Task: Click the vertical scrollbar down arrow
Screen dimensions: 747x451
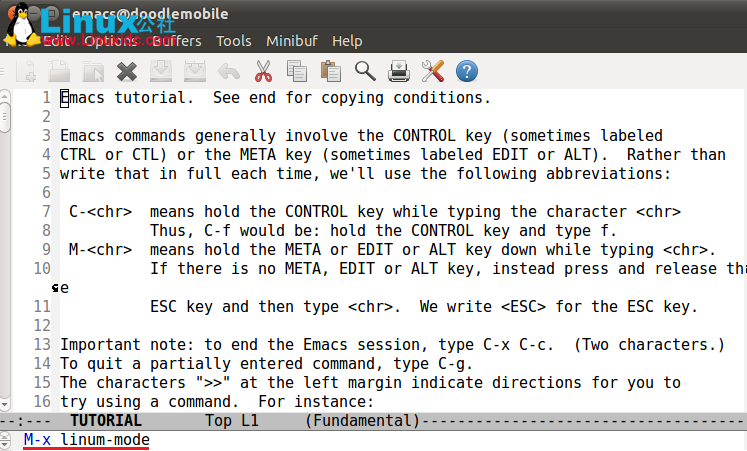Action: tap(4, 405)
